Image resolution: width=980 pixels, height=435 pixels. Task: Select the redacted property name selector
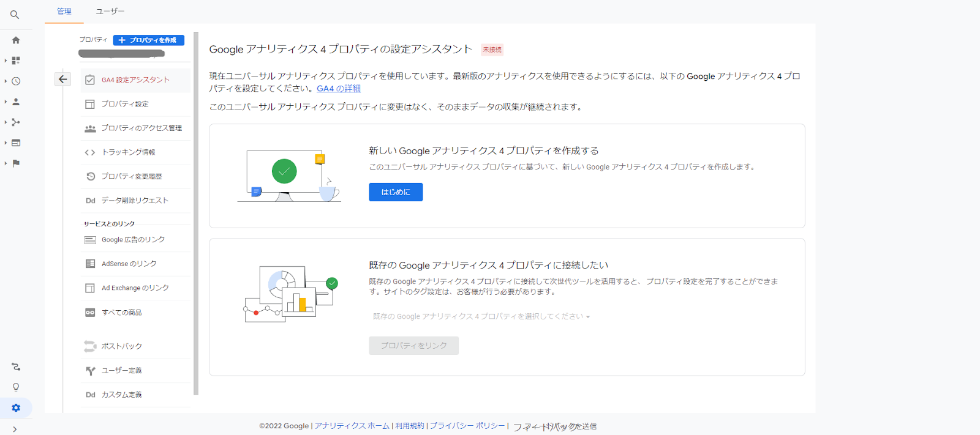click(122, 54)
